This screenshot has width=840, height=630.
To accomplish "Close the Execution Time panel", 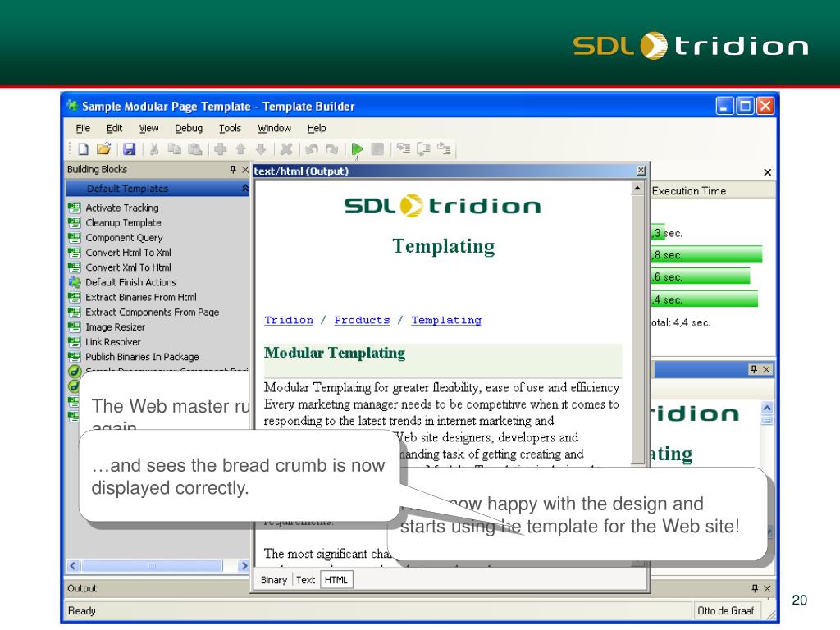I will (x=768, y=172).
